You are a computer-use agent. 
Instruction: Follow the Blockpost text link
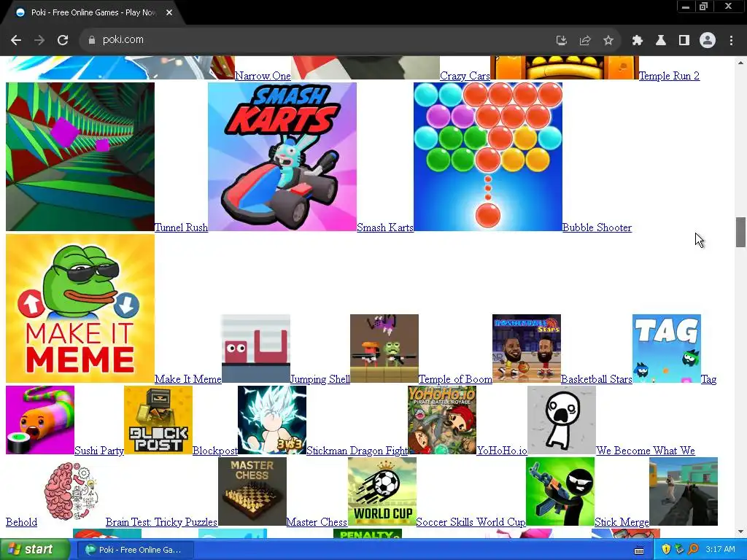(x=215, y=451)
